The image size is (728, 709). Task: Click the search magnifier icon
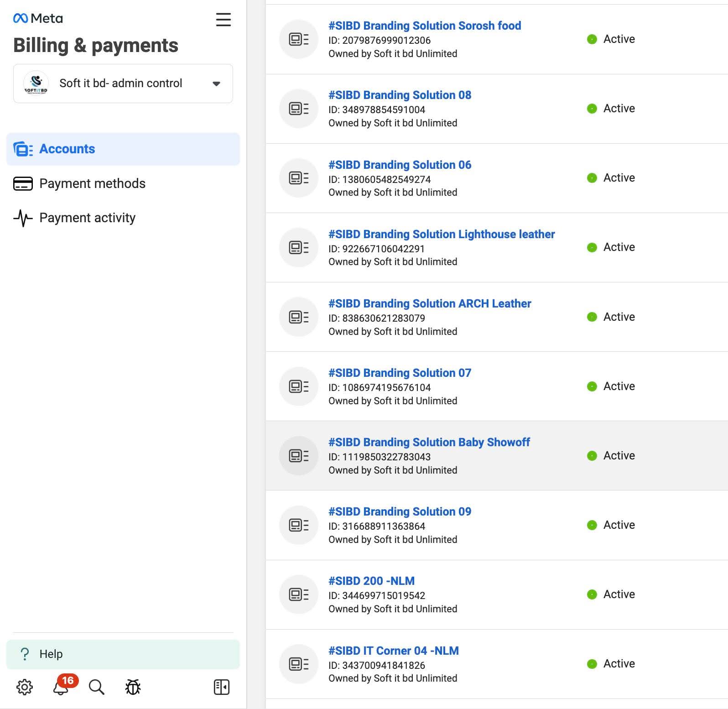point(96,687)
